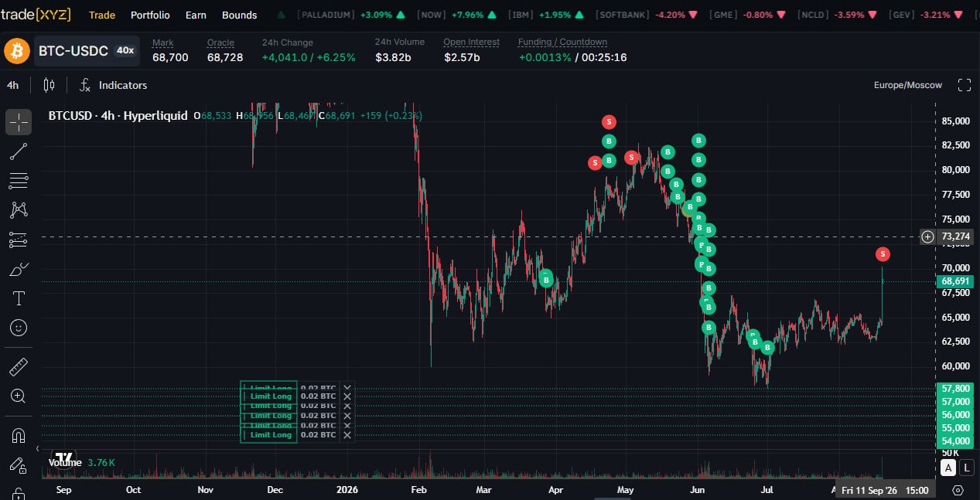Select SOFTBANK ticker showing -4.20%
This screenshot has height=500, width=980.
coord(647,15)
